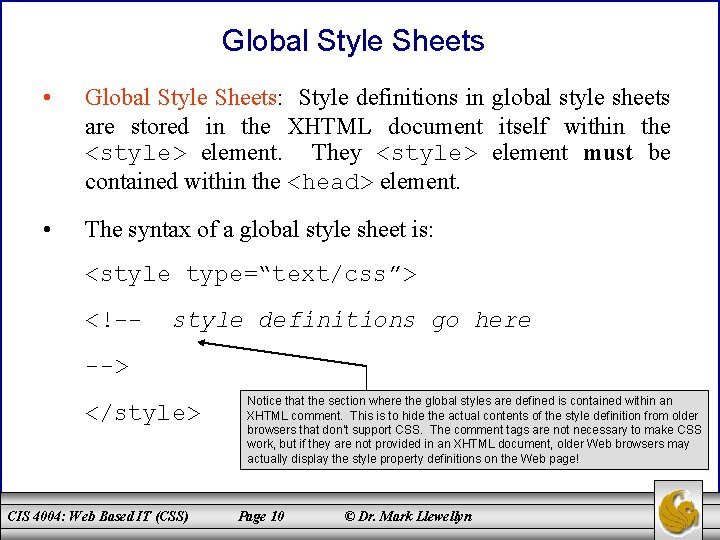Select the bold word 'must'

pos(608,153)
